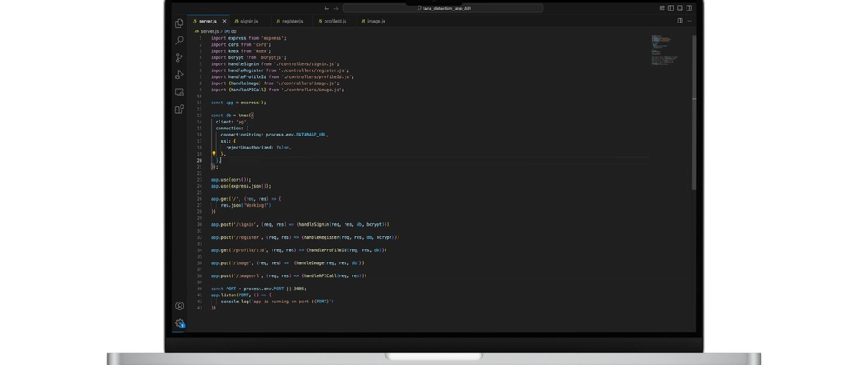Click the 'const PORT = process.env.PORT' line
868x365 pixels.
click(259, 289)
